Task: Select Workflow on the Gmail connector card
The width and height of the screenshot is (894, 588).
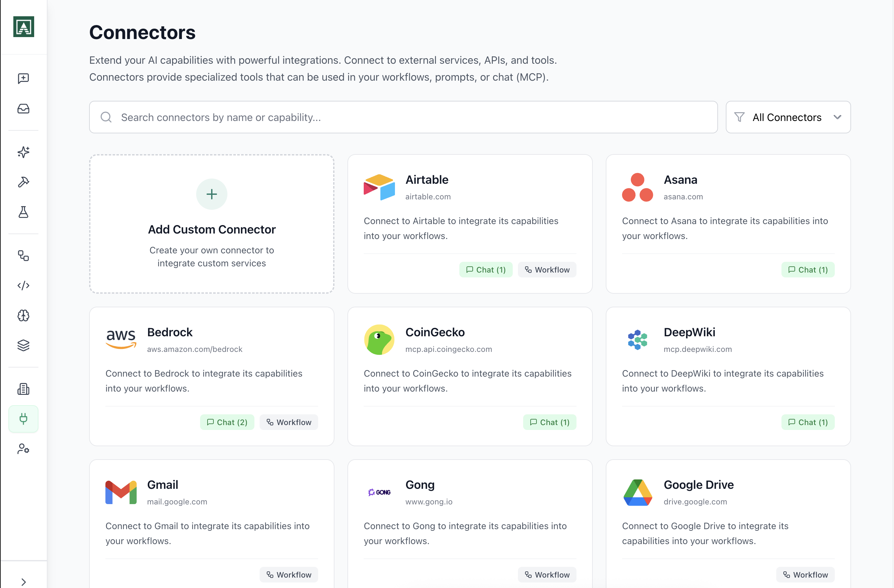Action: click(289, 574)
